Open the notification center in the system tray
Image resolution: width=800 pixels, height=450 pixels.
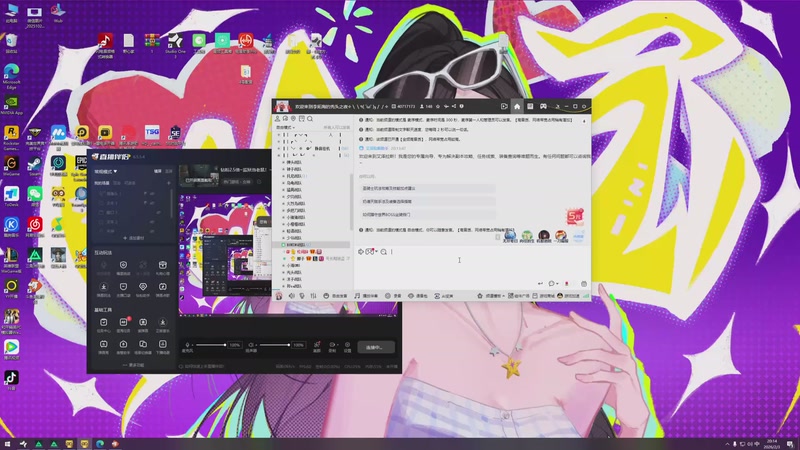coord(790,444)
